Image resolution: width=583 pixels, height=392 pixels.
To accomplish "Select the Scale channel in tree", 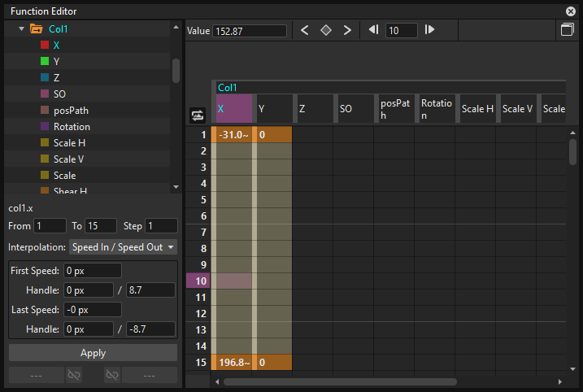I will pyautogui.click(x=65, y=176).
